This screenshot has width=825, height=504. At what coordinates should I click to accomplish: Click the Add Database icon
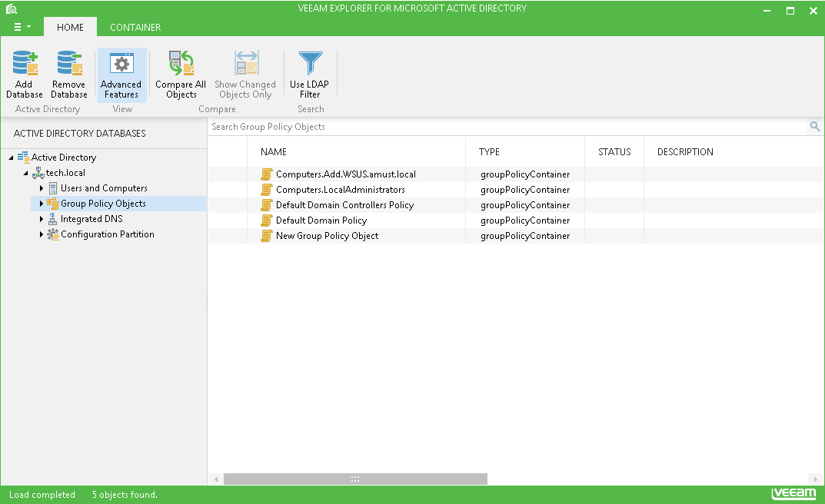(25, 63)
